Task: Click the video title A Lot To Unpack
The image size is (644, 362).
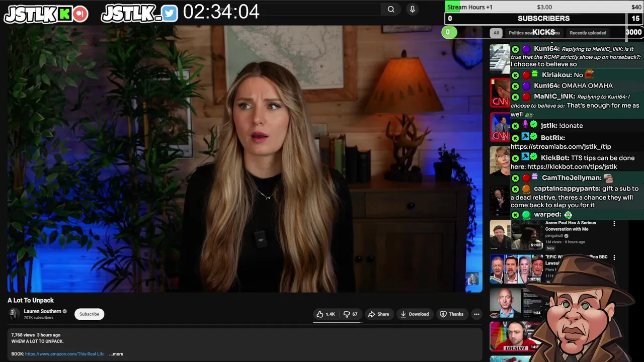Action: (31, 300)
